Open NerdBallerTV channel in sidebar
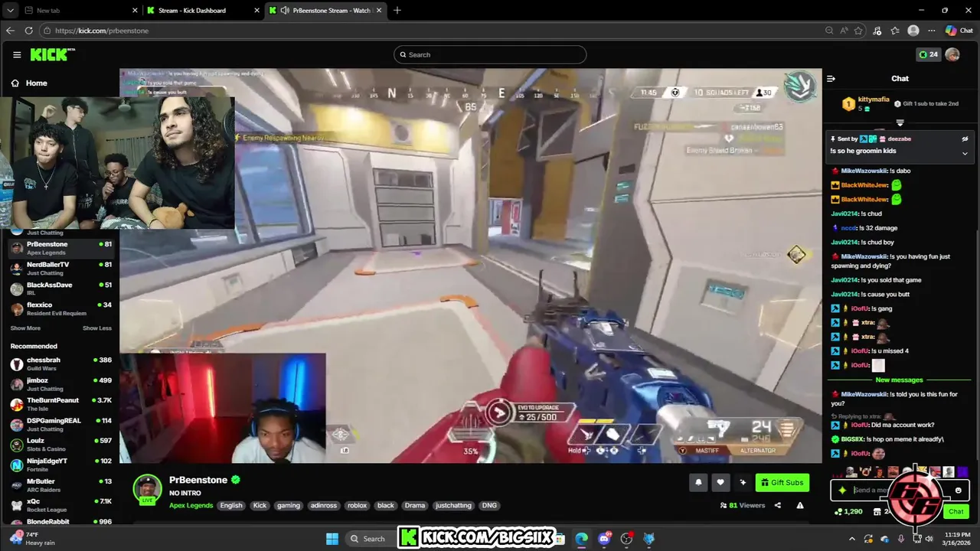This screenshot has width=980, height=551. coord(61,269)
